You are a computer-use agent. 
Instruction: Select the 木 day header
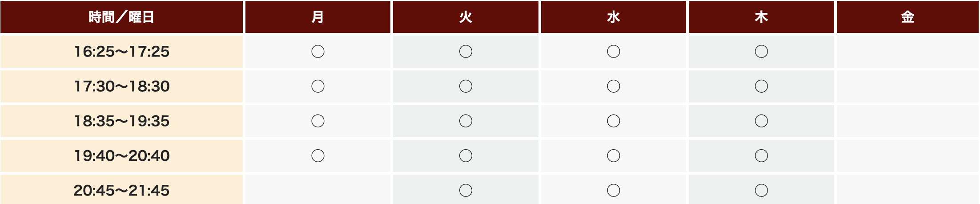pyautogui.click(x=761, y=17)
